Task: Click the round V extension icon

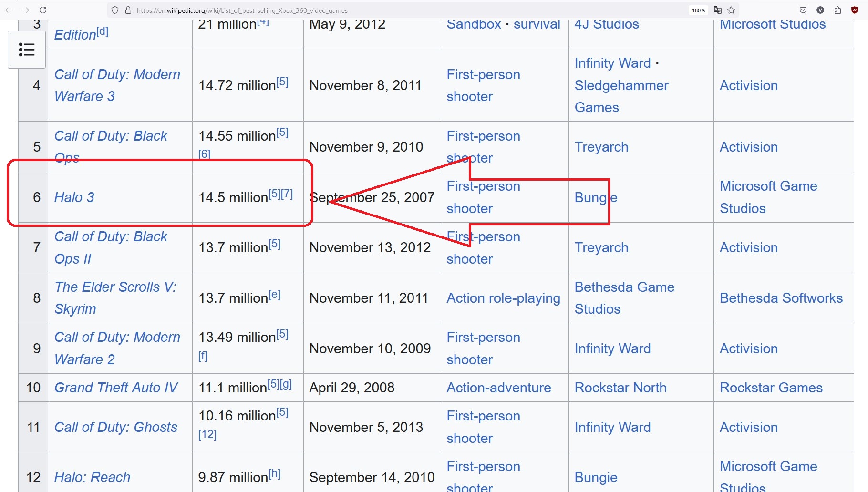Action: click(x=820, y=10)
